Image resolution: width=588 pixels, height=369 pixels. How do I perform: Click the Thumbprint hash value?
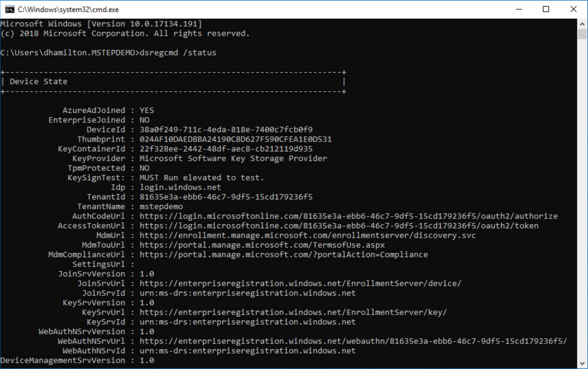(x=236, y=139)
